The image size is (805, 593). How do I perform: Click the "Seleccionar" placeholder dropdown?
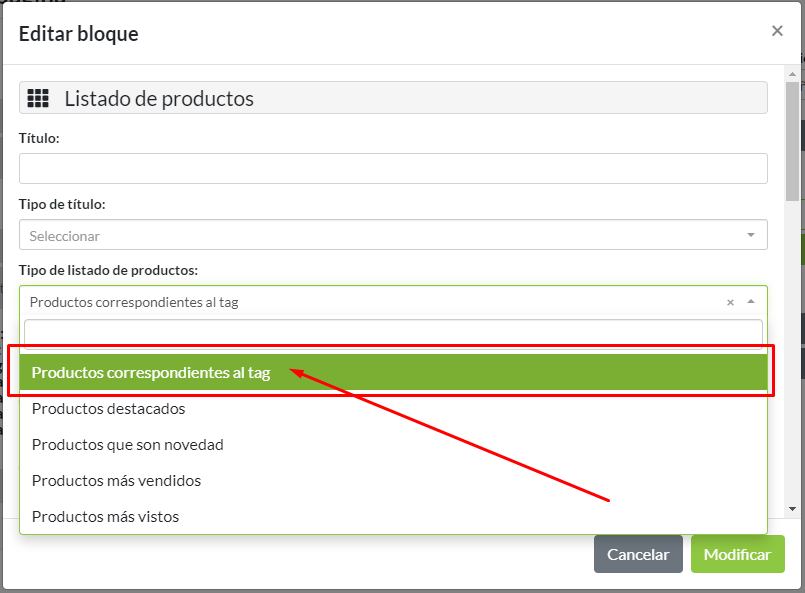coord(393,234)
